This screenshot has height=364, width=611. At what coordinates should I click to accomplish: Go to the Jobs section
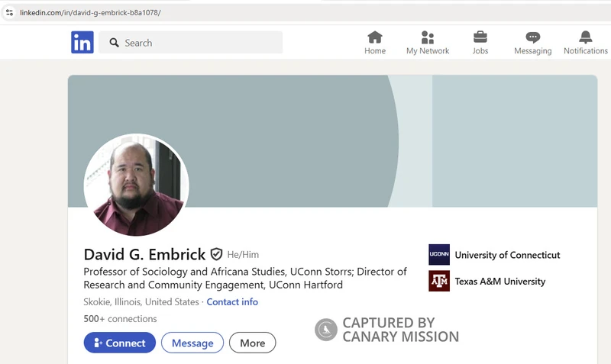point(480,43)
